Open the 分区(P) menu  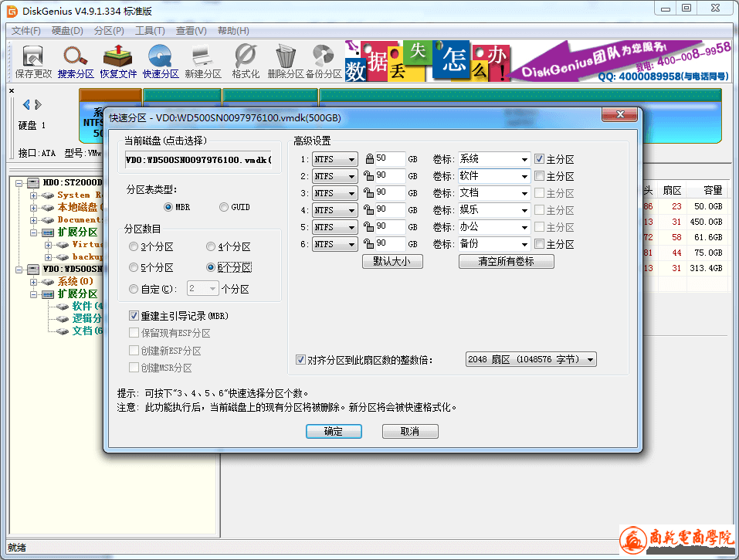(x=109, y=31)
